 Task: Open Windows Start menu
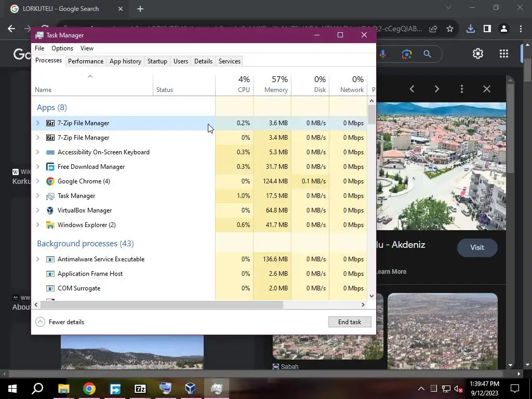click(x=12, y=389)
